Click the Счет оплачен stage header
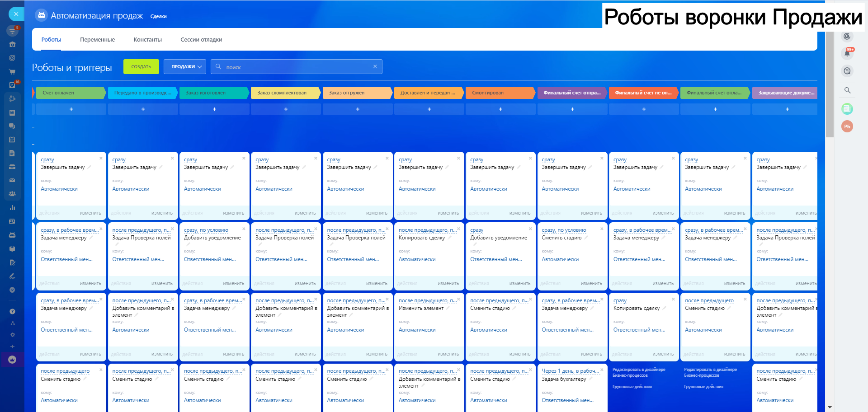 [71, 93]
